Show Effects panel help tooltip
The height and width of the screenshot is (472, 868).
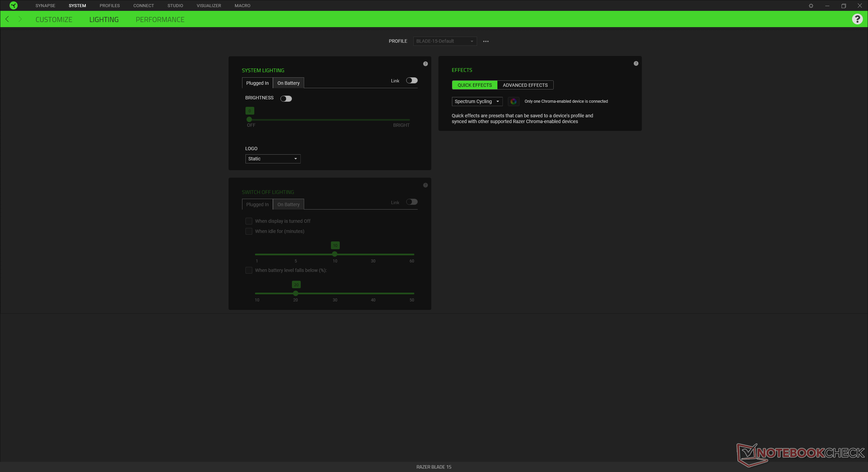tap(636, 63)
